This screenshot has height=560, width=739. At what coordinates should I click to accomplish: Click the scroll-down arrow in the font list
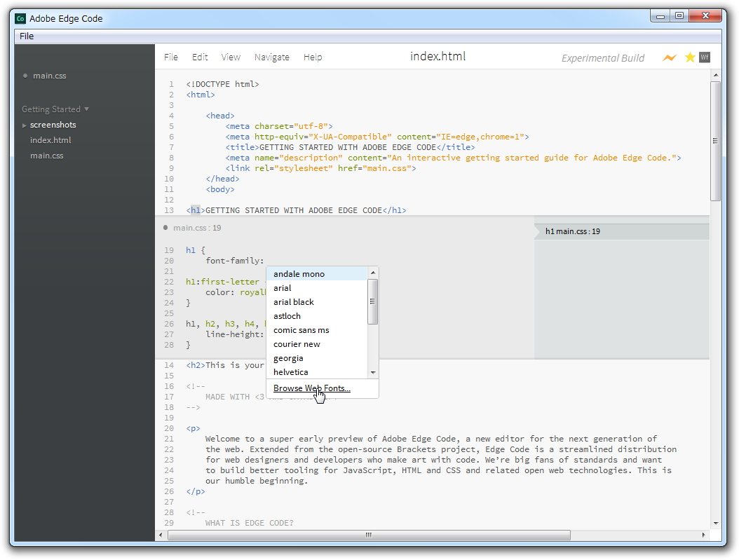[x=372, y=372]
